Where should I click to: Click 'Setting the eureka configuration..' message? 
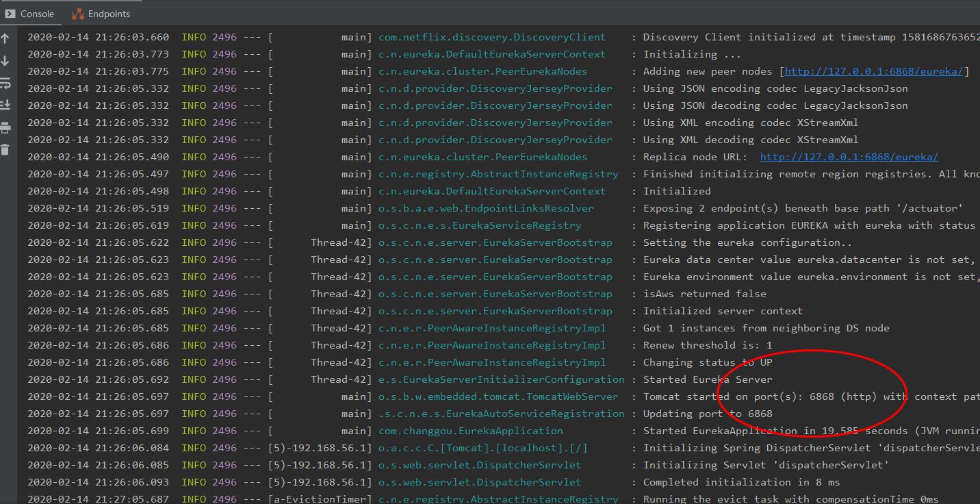click(747, 242)
